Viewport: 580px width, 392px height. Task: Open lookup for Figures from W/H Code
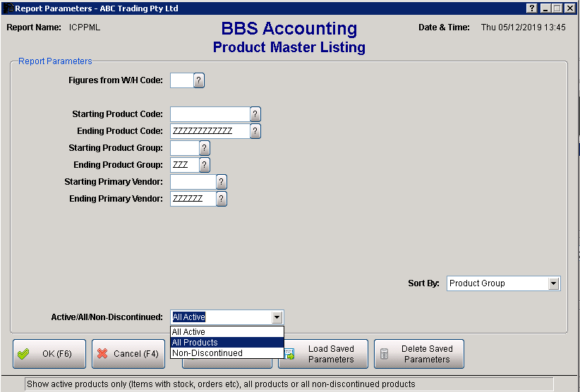point(199,80)
